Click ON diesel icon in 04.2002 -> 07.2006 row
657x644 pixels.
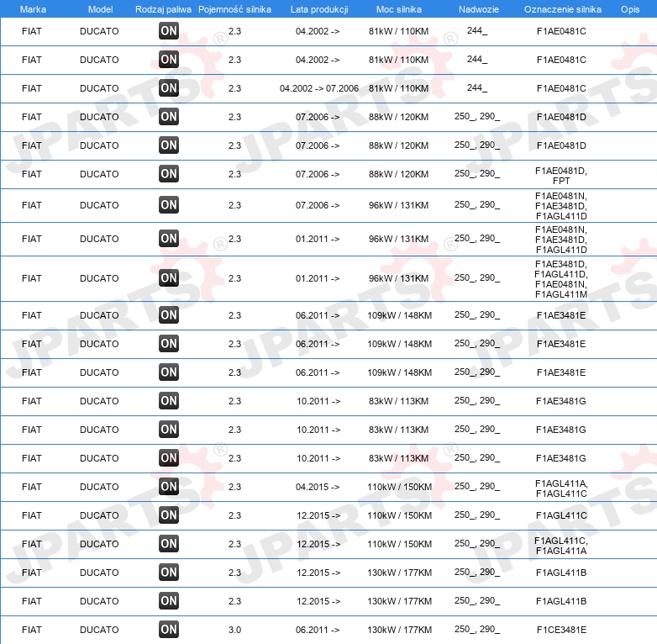tap(169, 88)
